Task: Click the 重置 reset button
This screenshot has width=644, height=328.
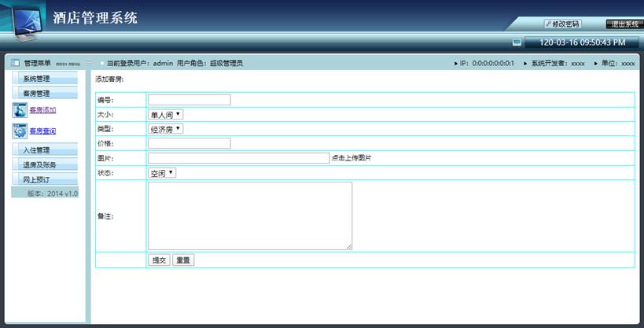Action: 182,260
